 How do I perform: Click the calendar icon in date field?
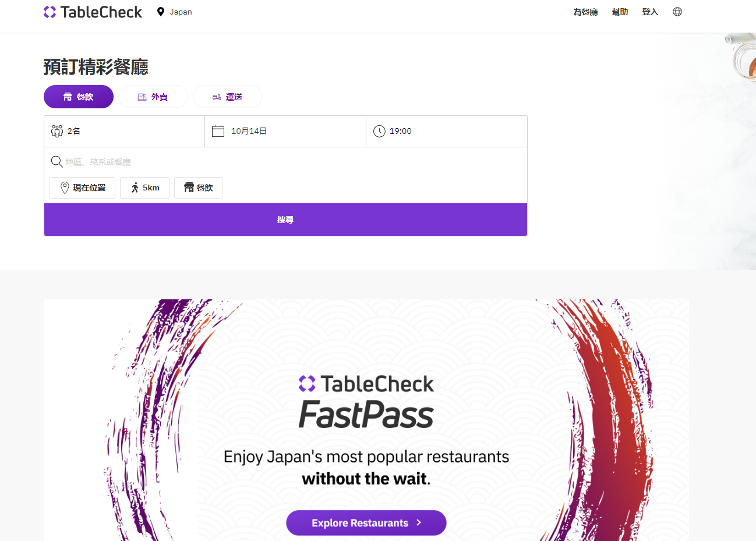click(218, 131)
